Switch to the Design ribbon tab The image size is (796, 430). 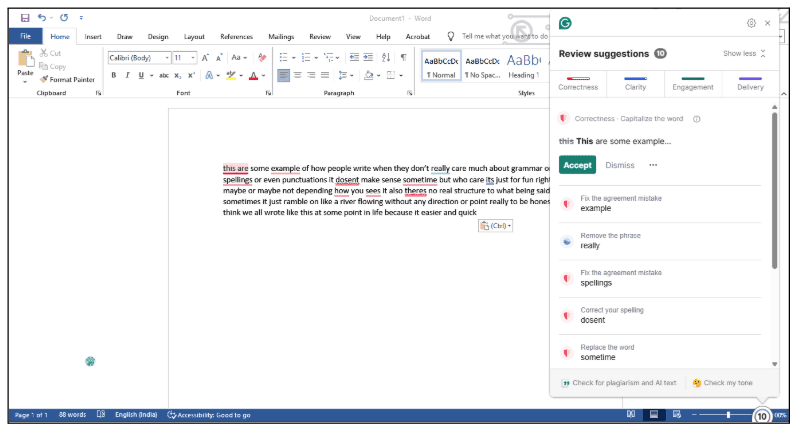tap(158, 37)
